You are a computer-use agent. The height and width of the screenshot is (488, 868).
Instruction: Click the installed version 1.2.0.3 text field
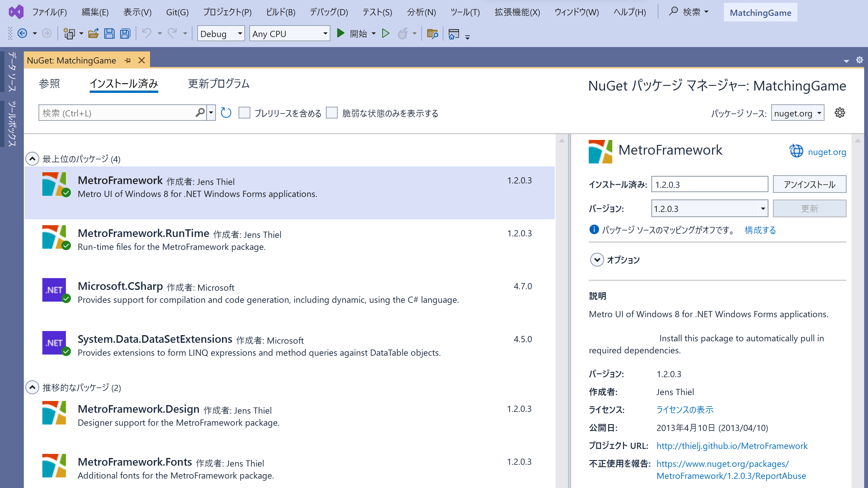pos(710,184)
